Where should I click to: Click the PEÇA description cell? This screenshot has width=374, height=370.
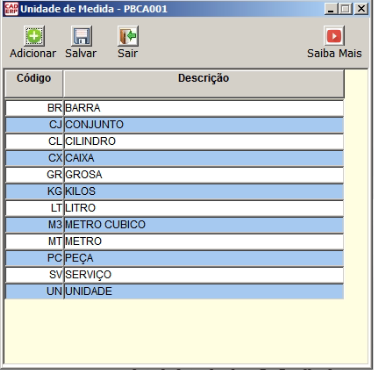coord(204,258)
